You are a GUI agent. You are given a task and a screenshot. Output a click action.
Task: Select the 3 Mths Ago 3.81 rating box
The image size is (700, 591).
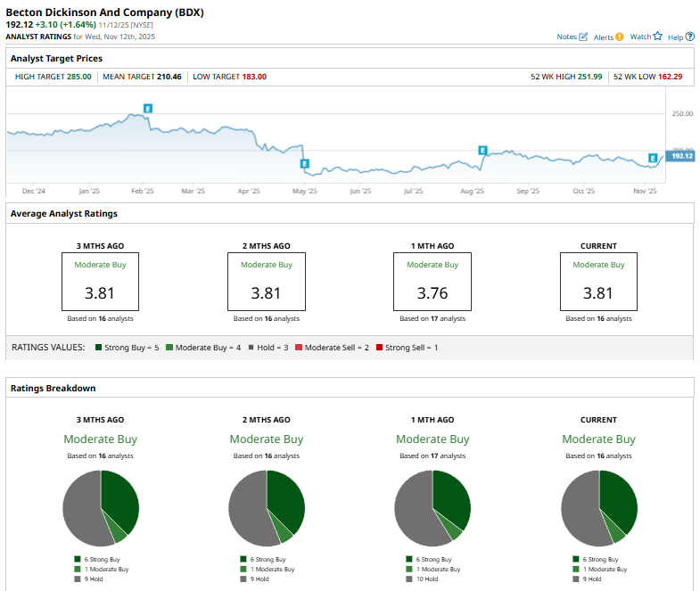[x=101, y=281]
